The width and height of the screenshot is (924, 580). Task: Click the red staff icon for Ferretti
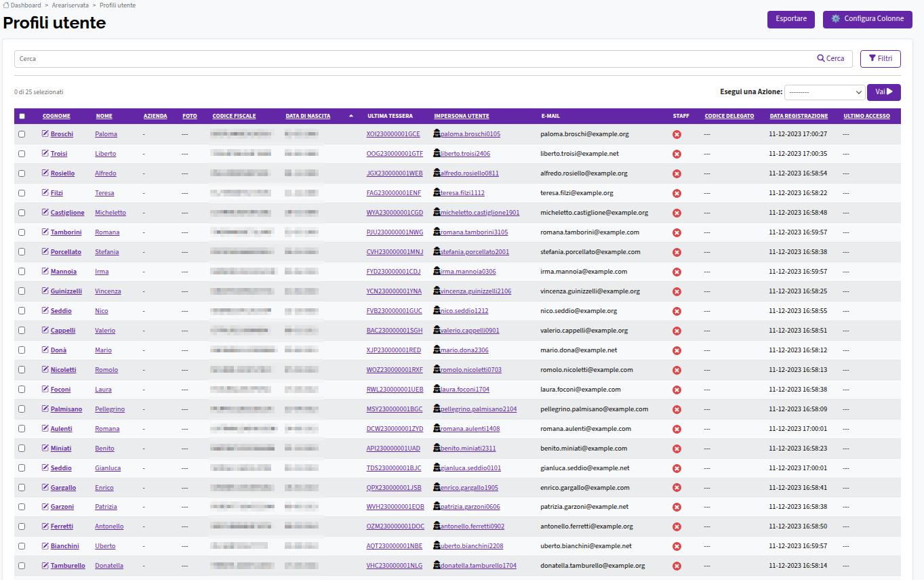677,526
